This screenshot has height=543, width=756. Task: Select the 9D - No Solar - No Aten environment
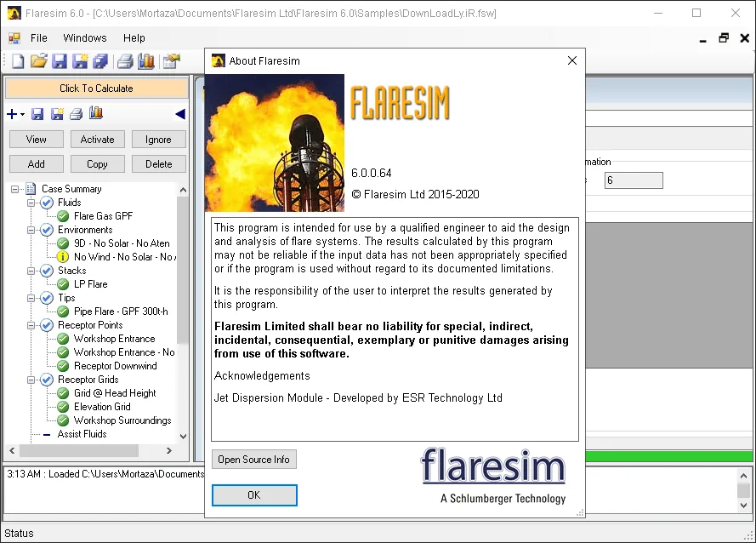tap(122, 243)
